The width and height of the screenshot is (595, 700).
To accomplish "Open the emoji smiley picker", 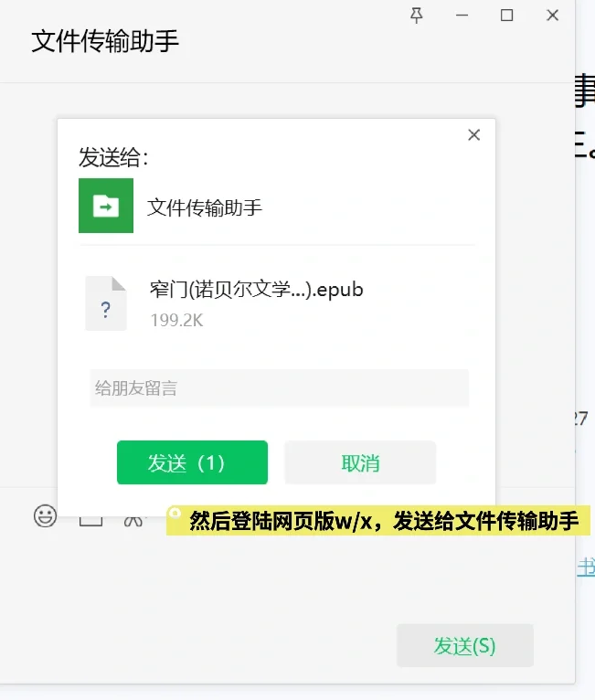I will (x=45, y=516).
